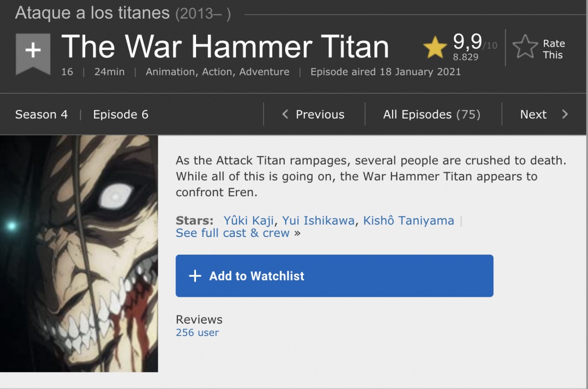
Task: Click the Previous left chevron arrow
Action: [285, 114]
